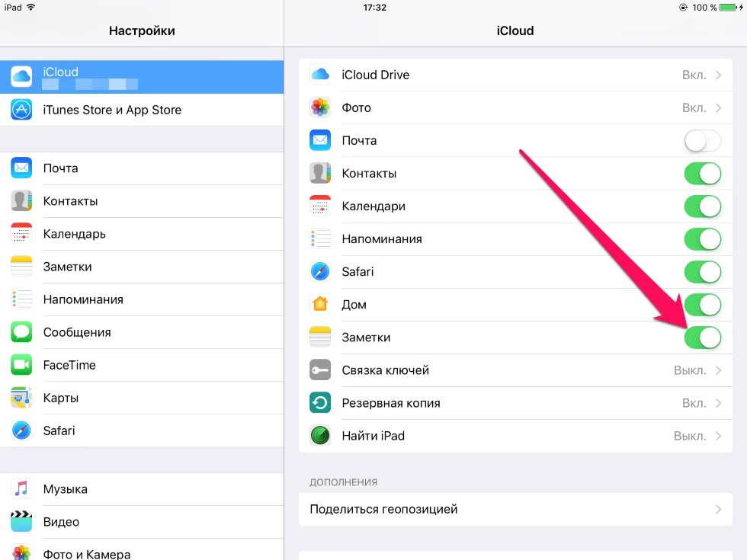This screenshot has height=560, width=747.
Task: Open Резервная копия via its chevron
Action: 718,403
